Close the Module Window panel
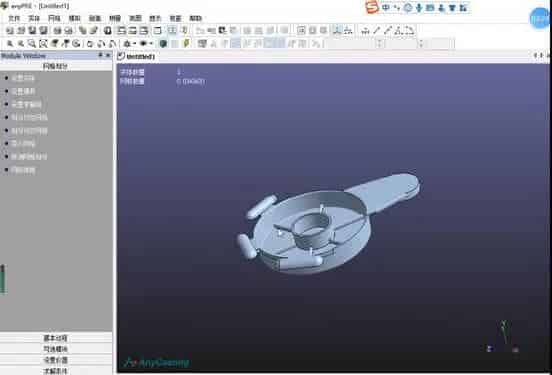This screenshot has width=552, height=375. tap(108, 55)
